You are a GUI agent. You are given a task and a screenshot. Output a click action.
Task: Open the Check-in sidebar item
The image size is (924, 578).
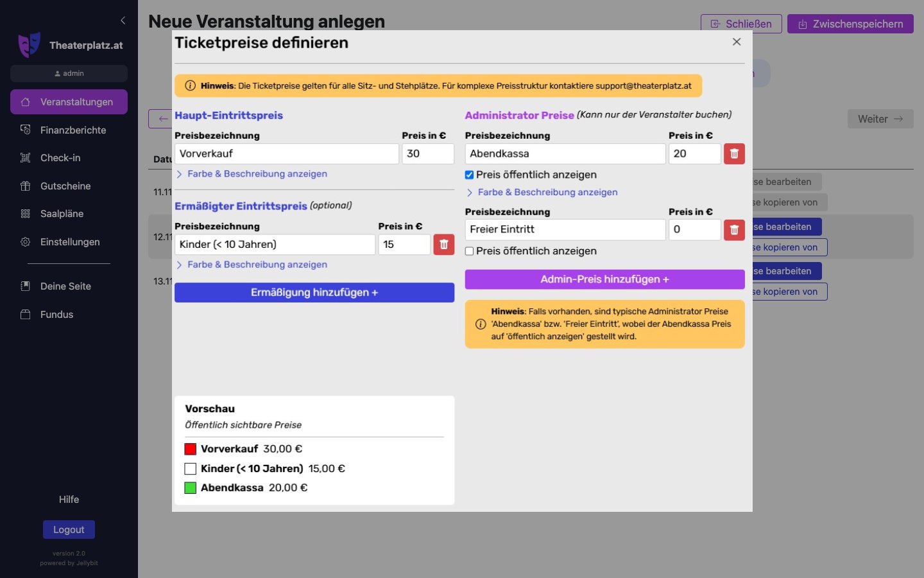[60, 158]
